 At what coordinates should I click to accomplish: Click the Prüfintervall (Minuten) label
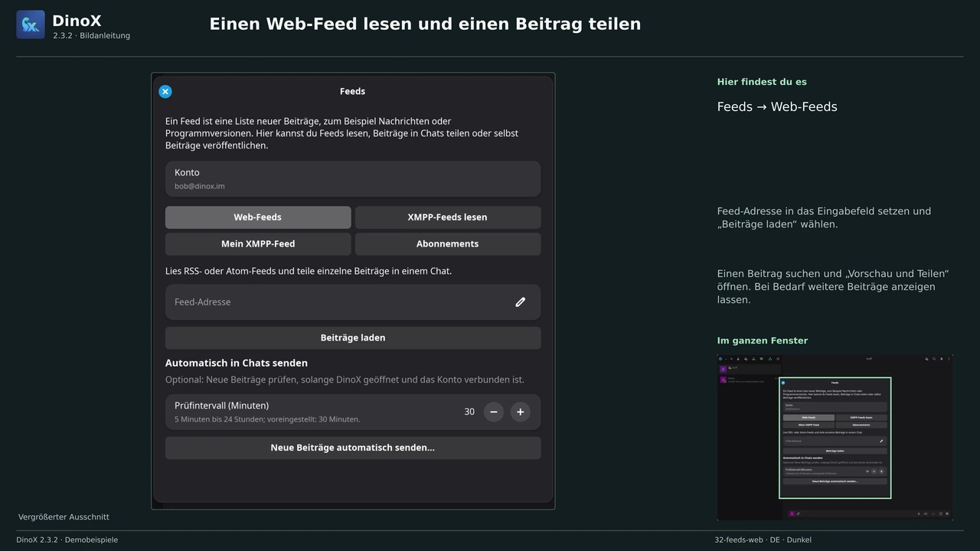tap(222, 406)
